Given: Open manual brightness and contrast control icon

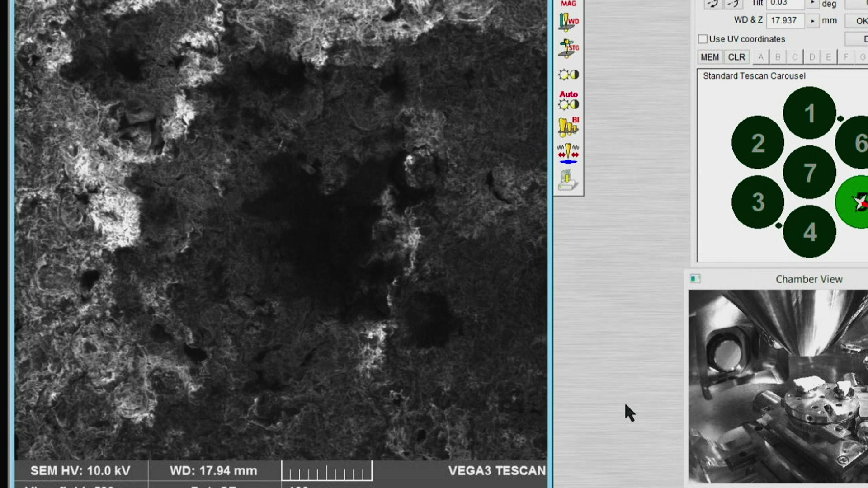Looking at the screenshot, I should pos(568,75).
